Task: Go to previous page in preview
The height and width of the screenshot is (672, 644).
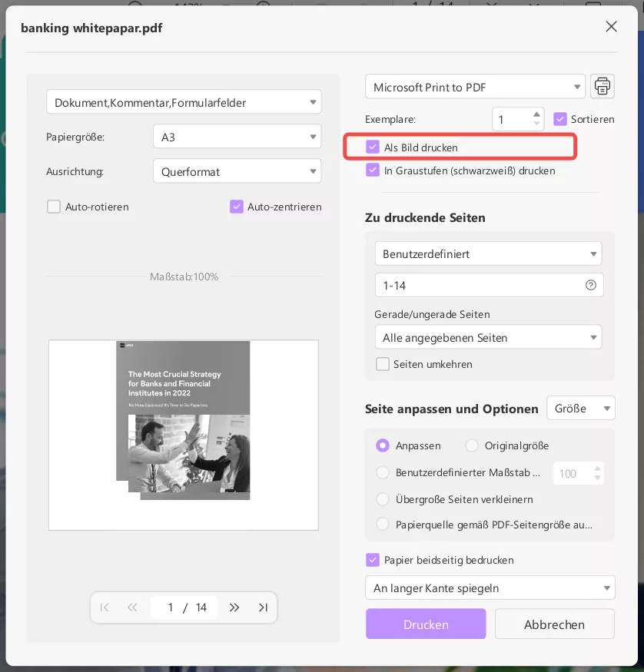Action: (132, 607)
